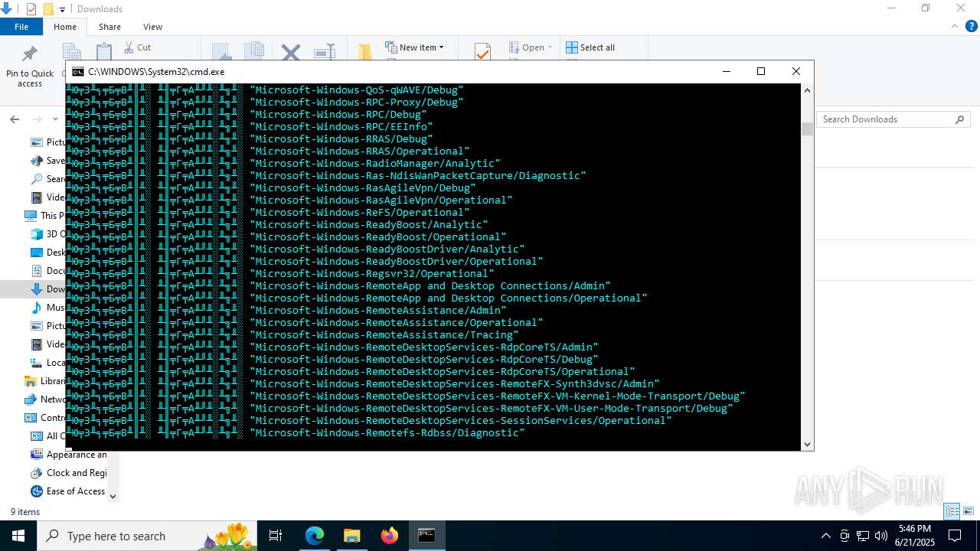Click the "Microsoft-Windows-Regsvr32/Operational" line
The width and height of the screenshot is (980, 551).
click(x=372, y=273)
